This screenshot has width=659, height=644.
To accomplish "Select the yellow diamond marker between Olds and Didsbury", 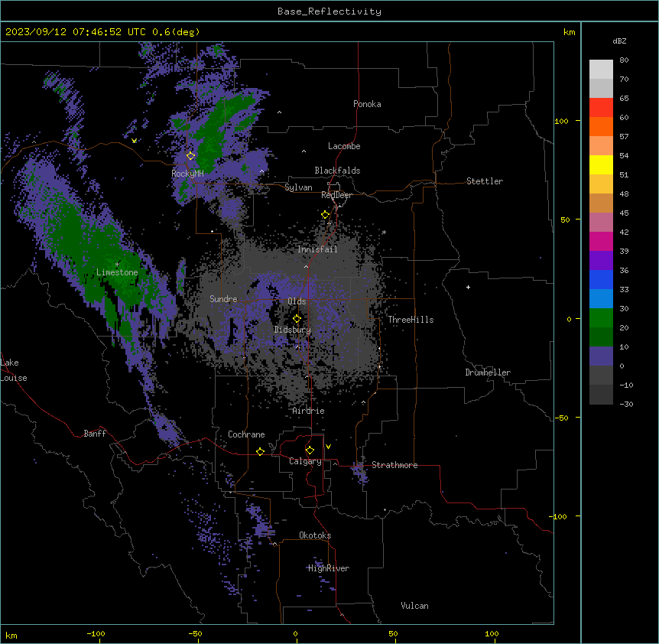I will [x=297, y=319].
